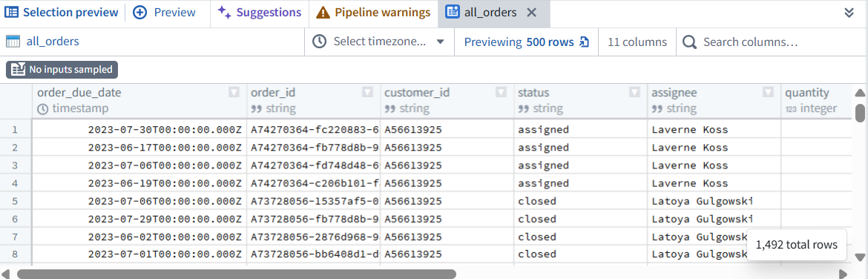
Task: Open the order_due_date column dropdown arrow
Action: pyautogui.click(x=234, y=93)
